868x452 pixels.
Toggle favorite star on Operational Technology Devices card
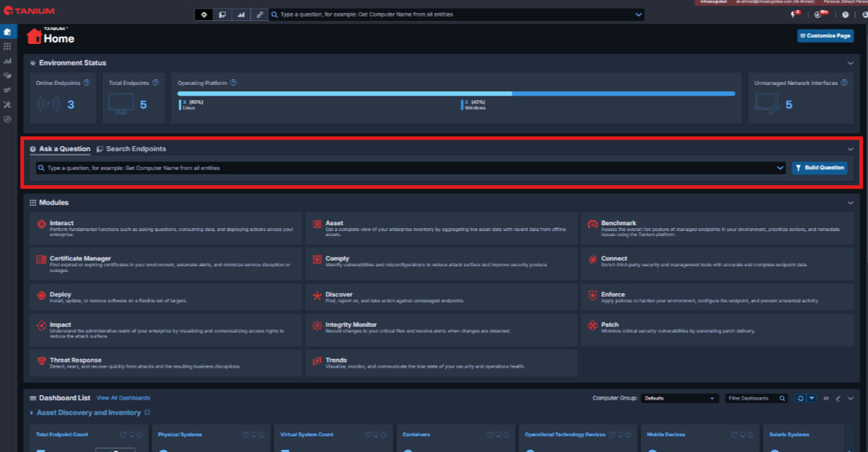pyautogui.click(x=629, y=435)
